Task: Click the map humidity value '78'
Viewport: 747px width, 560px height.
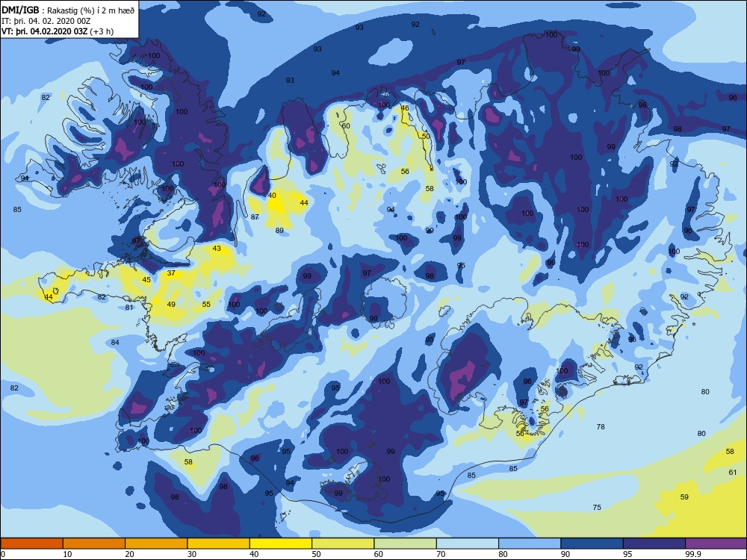Action: click(x=601, y=426)
